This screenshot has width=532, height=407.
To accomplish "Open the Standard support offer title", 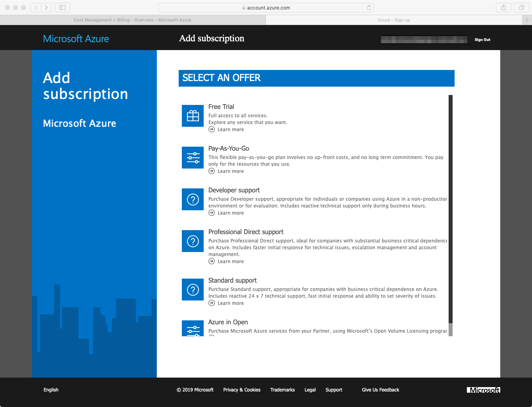I will point(232,280).
